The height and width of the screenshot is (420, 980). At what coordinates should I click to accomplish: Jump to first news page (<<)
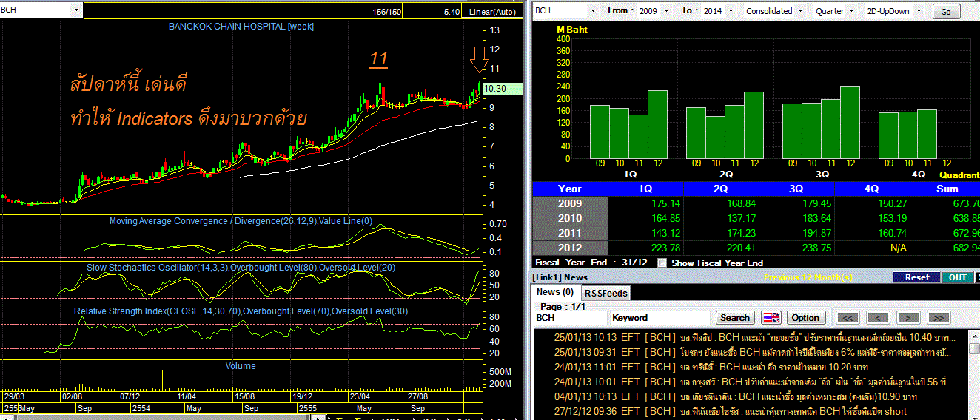[x=848, y=317]
